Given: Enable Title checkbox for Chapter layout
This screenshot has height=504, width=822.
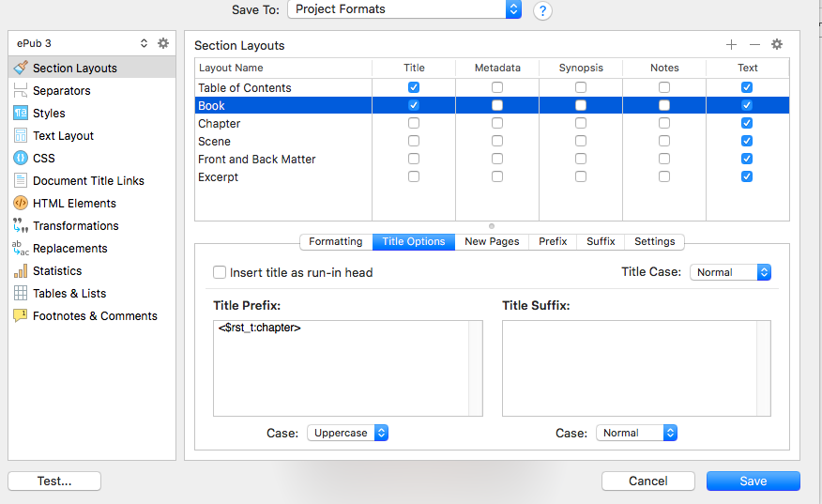Looking at the screenshot, I should (x=414, y=123).
